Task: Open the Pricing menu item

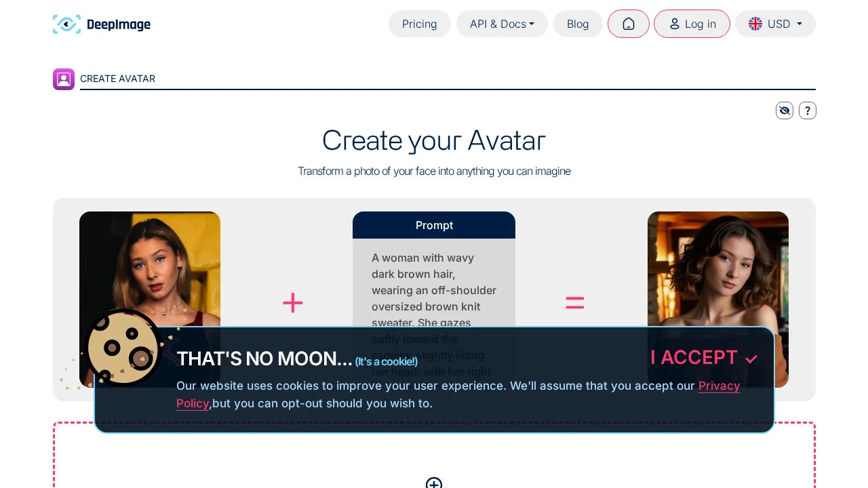Action: (419, 24)
